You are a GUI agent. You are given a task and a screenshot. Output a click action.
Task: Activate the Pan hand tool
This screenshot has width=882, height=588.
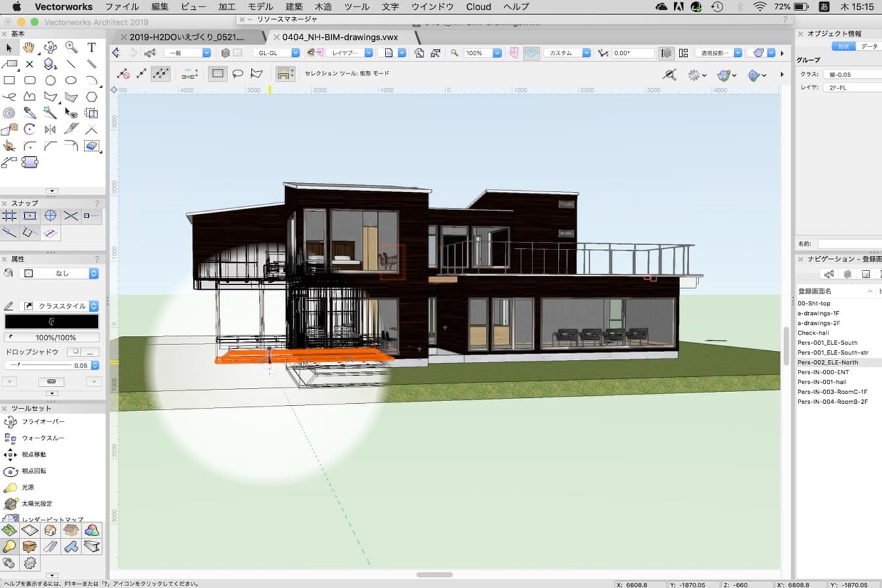pos(29,47)
